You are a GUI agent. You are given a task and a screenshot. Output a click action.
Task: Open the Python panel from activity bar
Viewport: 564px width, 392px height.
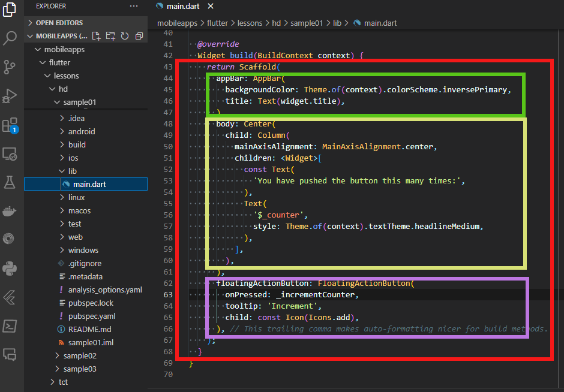[10, 268]
